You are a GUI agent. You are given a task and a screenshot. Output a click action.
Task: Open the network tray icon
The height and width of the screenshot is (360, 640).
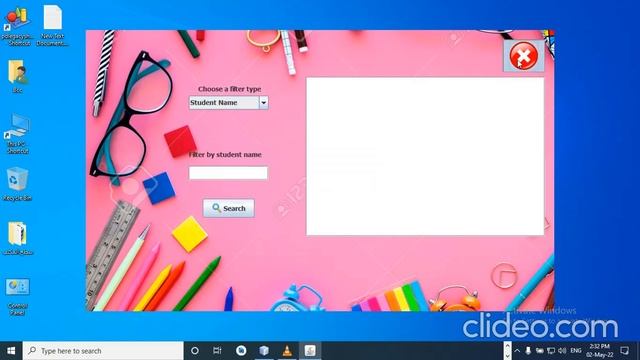[551, 351]
